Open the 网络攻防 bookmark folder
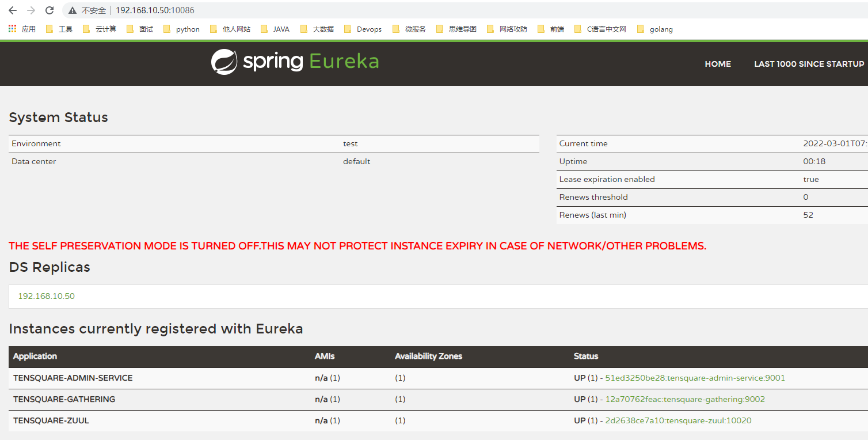 pos(507,29)
